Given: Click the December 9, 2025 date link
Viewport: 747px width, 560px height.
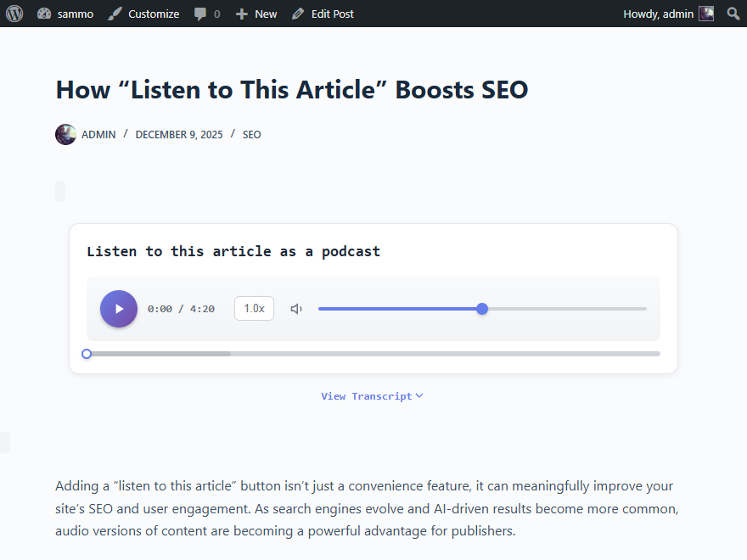Looking at the screenshot, I should tap(179, 134).
